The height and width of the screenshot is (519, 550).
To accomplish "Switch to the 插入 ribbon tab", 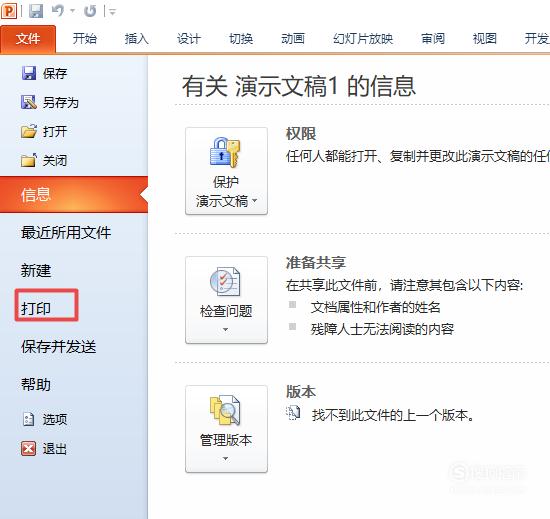I will (136, 38).
